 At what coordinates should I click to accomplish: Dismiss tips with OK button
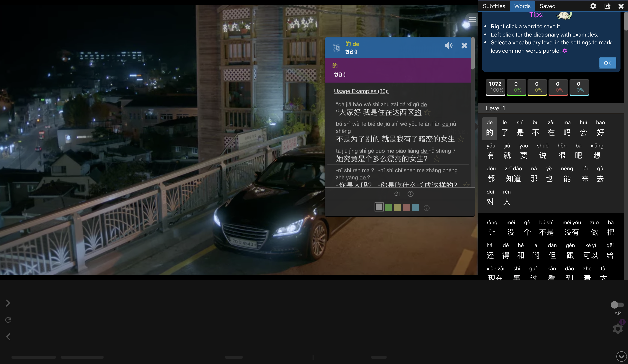coord(607,63)
